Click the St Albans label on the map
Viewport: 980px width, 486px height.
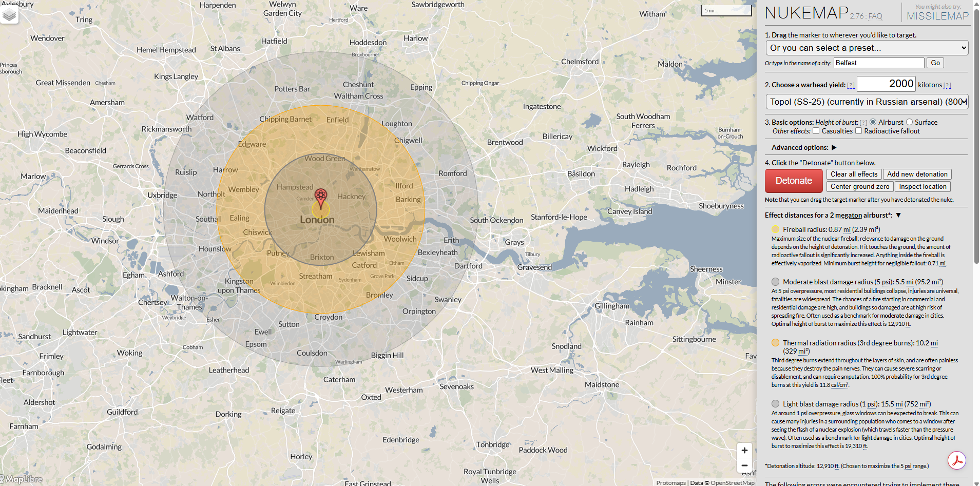click(225, 49)
